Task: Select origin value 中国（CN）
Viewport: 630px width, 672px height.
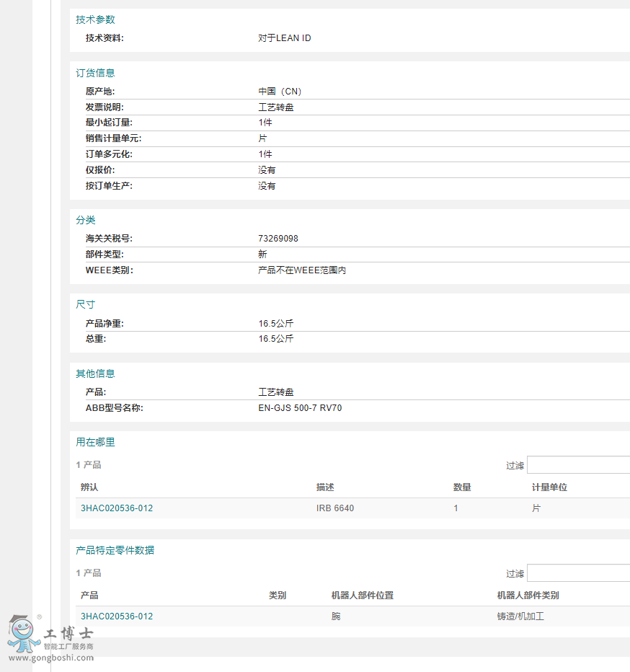Action: click(x=280, y=92)
